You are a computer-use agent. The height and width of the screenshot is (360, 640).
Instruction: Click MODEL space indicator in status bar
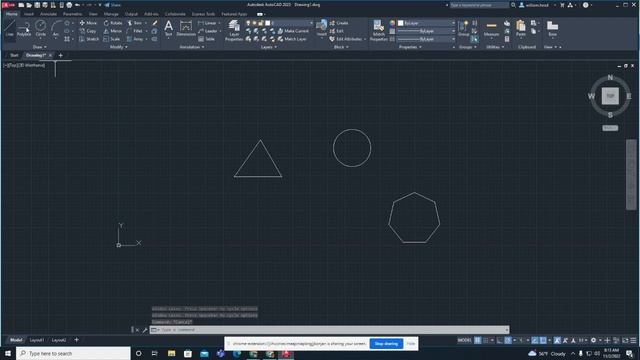point(464,340)
